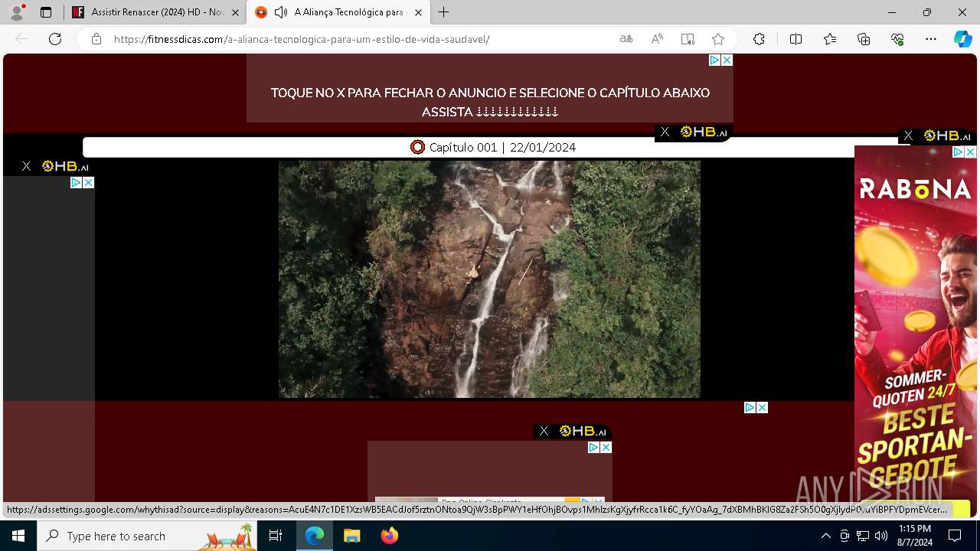Close the left sidebar ad
This screenshot has width=980, height=551.
click(x=89, y=182)
